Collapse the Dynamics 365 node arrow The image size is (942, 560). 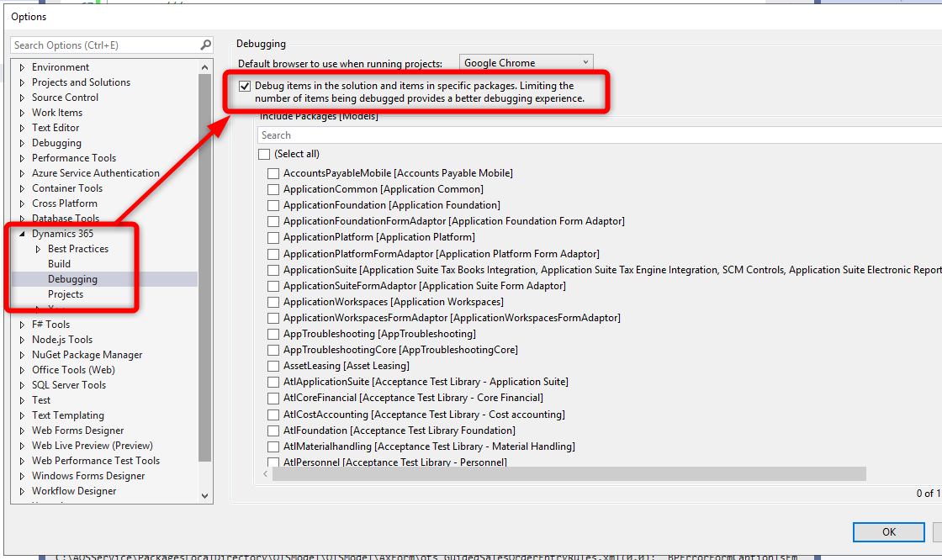tap(22, 234)
